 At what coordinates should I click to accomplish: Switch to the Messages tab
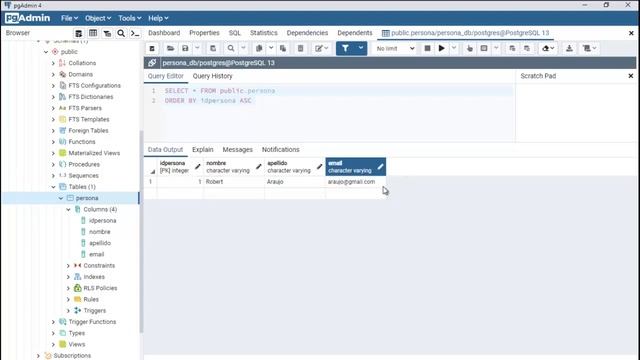[x=238, y=150]
